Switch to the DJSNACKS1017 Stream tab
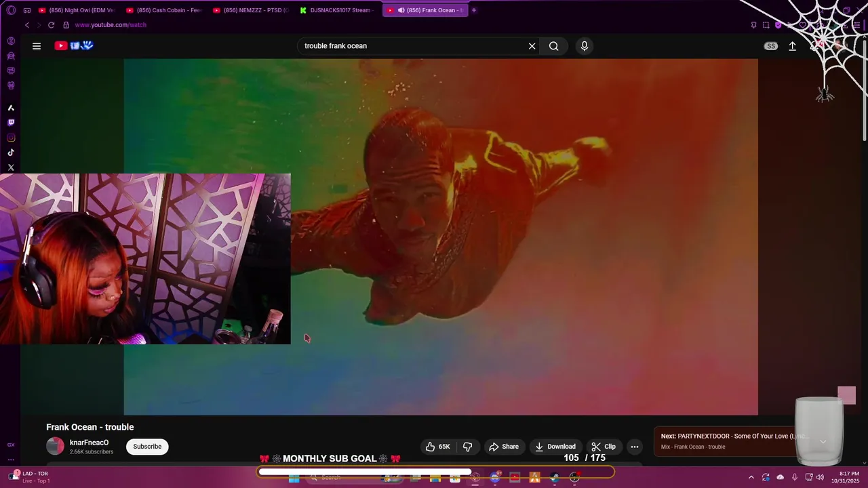 [x=338, y=10]
